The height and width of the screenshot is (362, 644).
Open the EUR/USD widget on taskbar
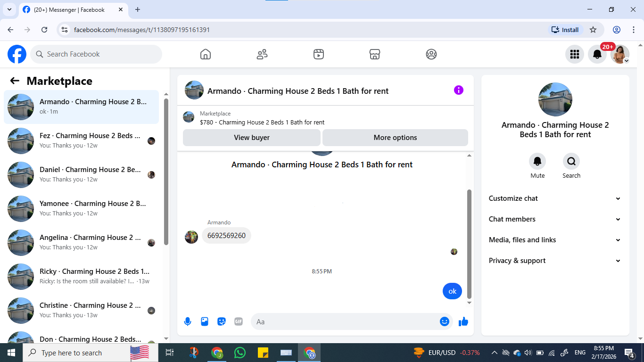coord(446,353)
